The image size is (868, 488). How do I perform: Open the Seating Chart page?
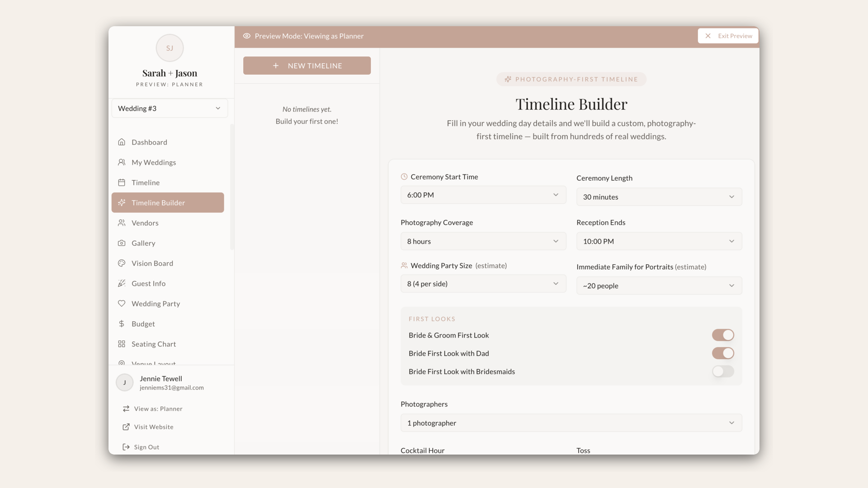(168, 344)
